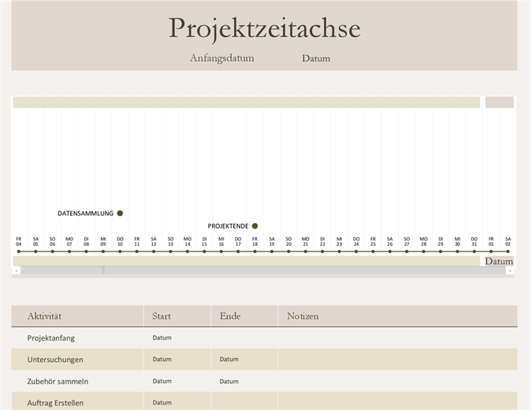Click the FR 18 axis point
This screenshot has height=410, width=532.
coord(255,252)
